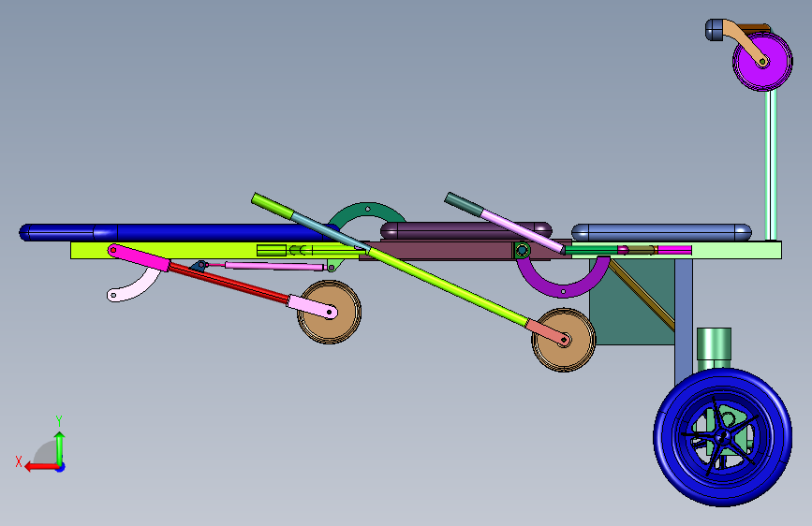Click the purple semicircular arc bracket

pyautogui.click(x=564, y=279)
